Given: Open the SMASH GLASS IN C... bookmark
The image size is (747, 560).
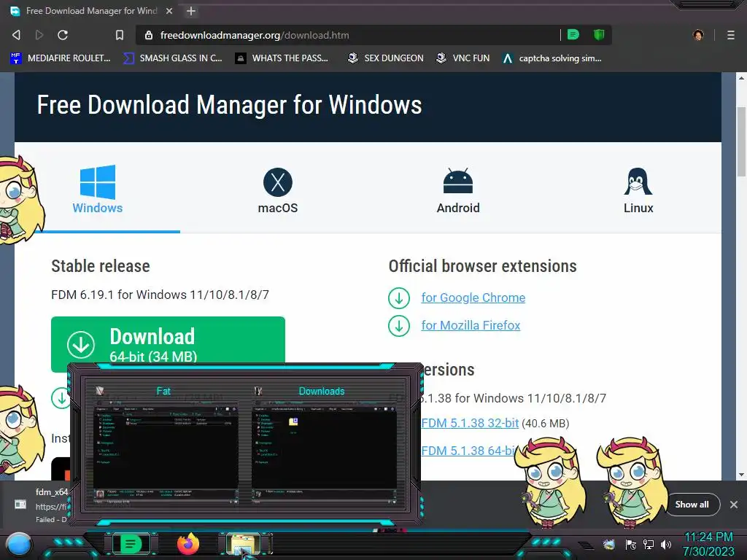Looking at the screenshot, I should click(172, 58).
